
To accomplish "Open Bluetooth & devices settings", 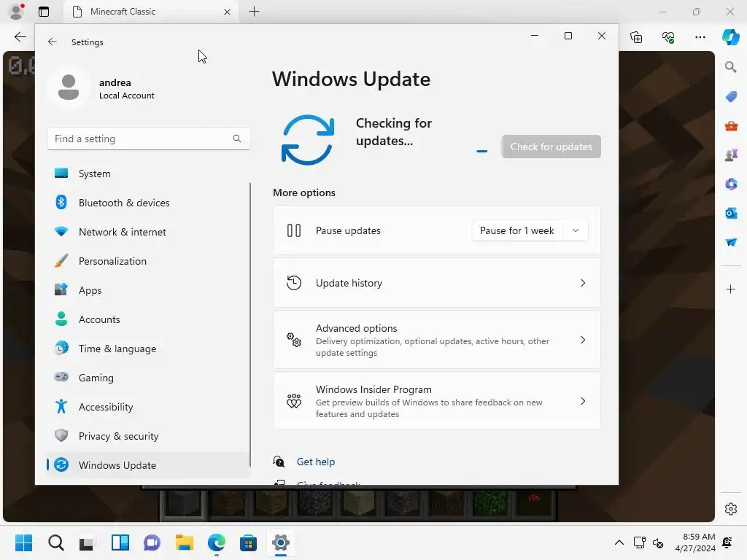I will point(148,203).
